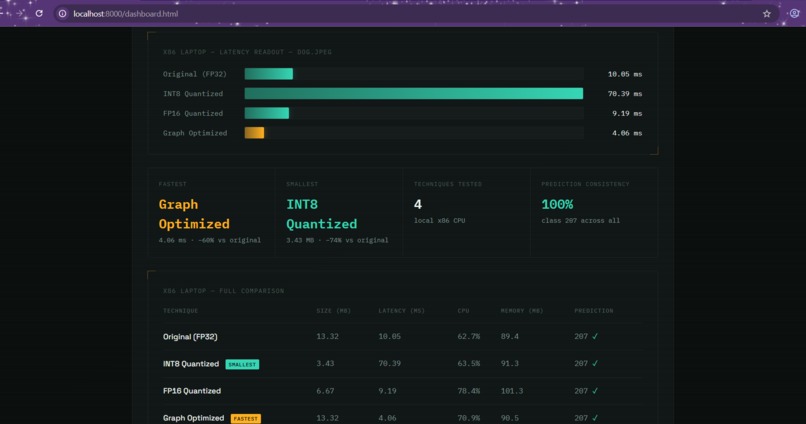Open the browser profile icon
Viewport: 806px width, 424px height.
(x=794, y=14)
